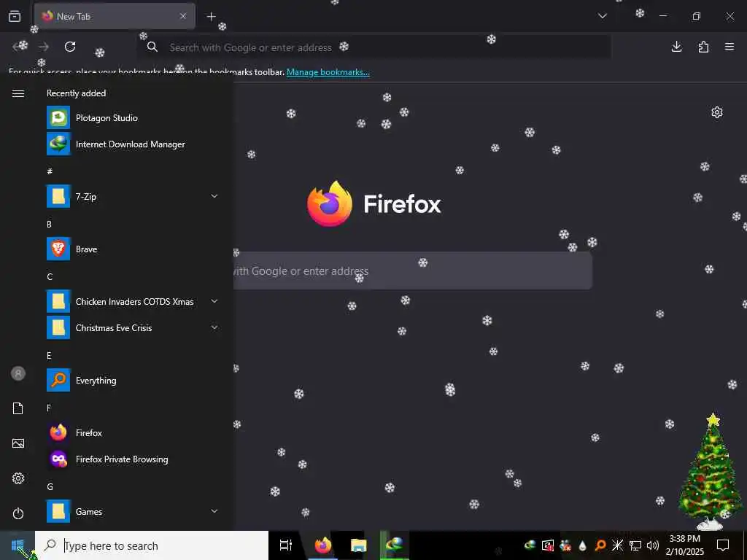
Task: Click the Forward navigation arrow
Action: pos(44,47)
